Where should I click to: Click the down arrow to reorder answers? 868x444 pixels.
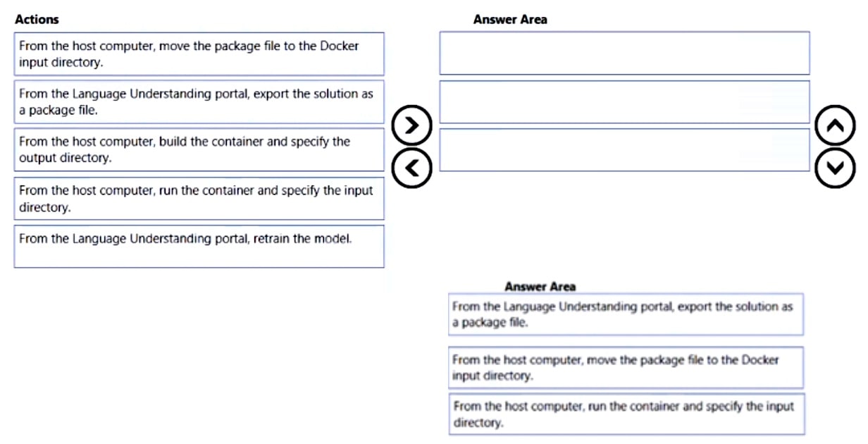coord(835,168)
